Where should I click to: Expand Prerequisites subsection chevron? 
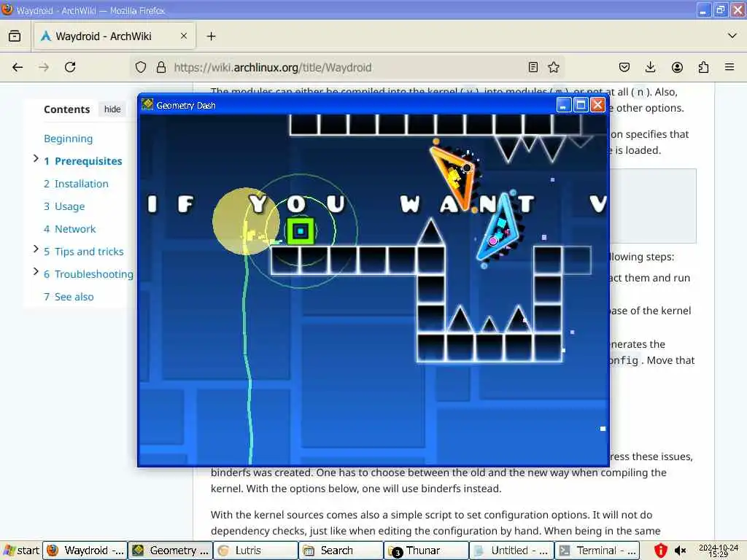coord(36,158)
